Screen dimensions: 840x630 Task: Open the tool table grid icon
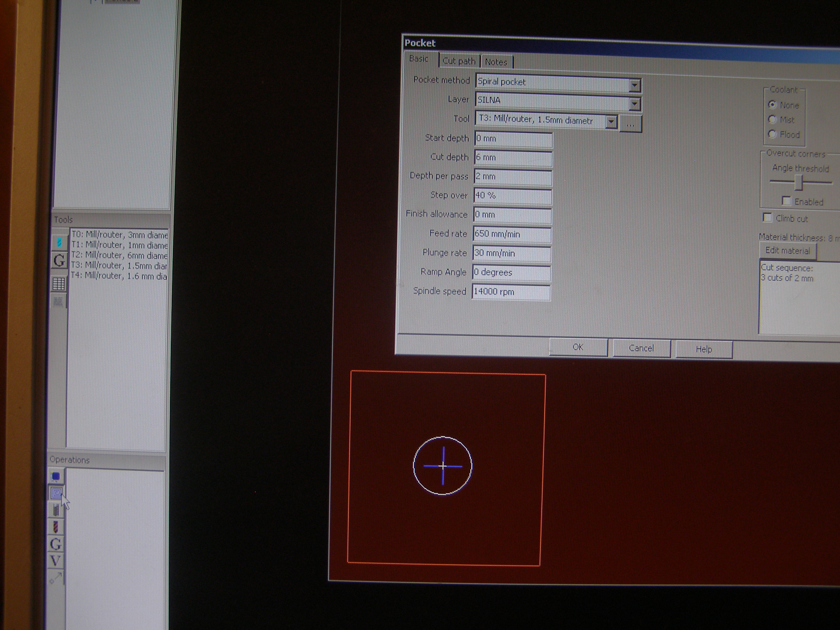[x=58, y=284]
